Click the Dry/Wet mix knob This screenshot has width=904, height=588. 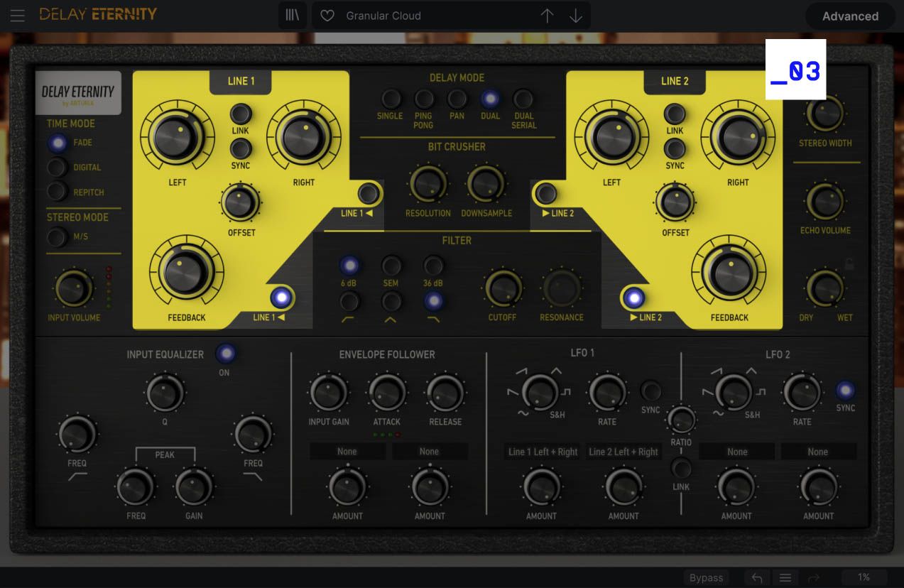[x=825, y=288]
